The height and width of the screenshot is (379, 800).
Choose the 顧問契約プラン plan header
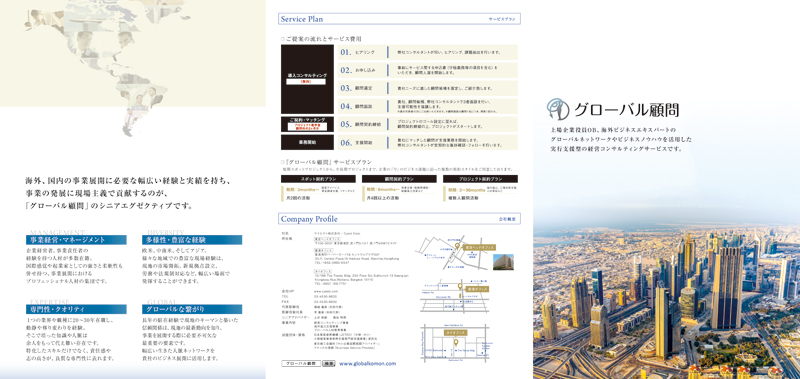(x=399, y=179)
